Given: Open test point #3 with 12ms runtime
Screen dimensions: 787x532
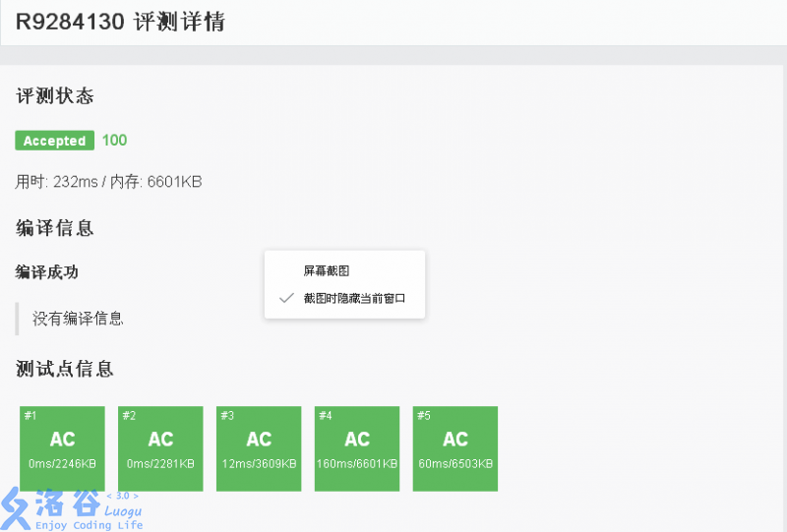Looking at the screenshot, I should click(x=259, y=447).
